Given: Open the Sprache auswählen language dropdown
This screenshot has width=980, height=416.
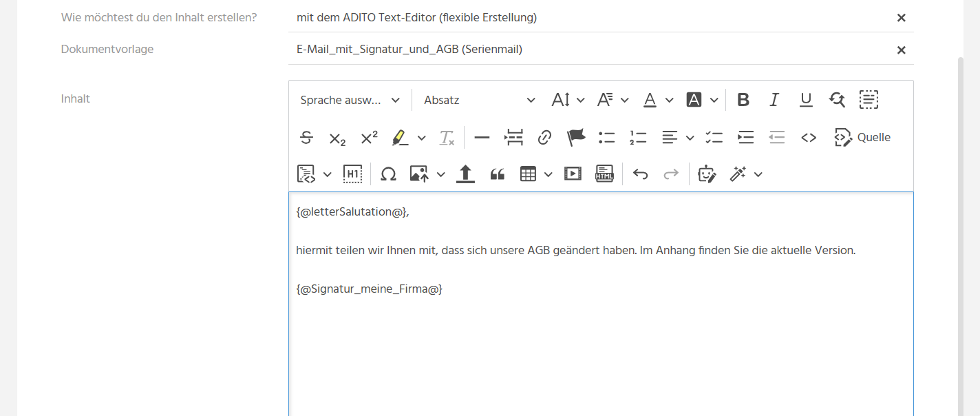Looking at the screenshot, I should point(350,100).
